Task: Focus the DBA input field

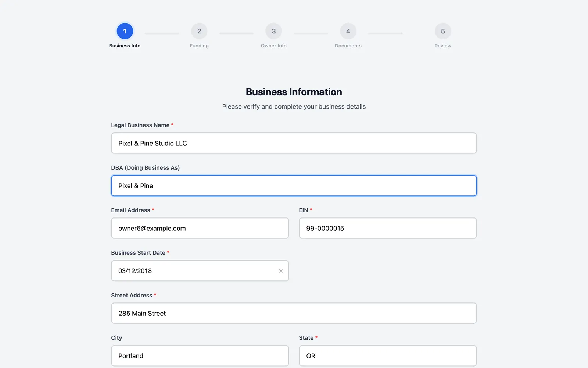Action: [294, 186]
